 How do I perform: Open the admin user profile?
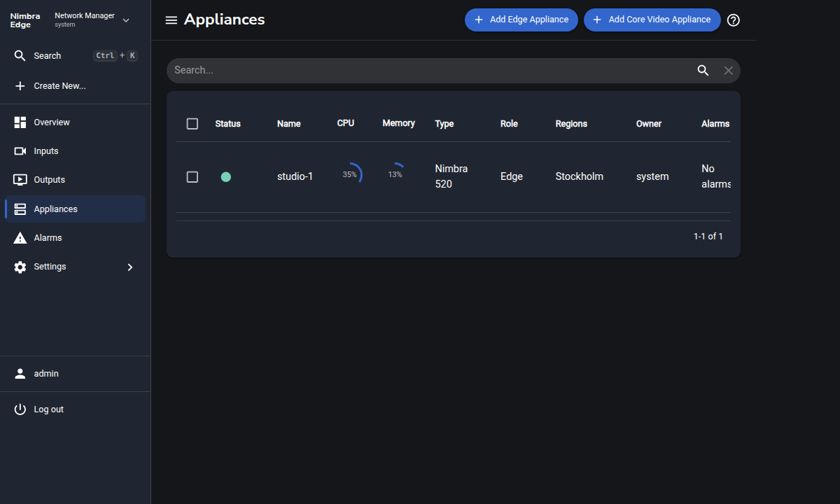[x=76, y=374]
